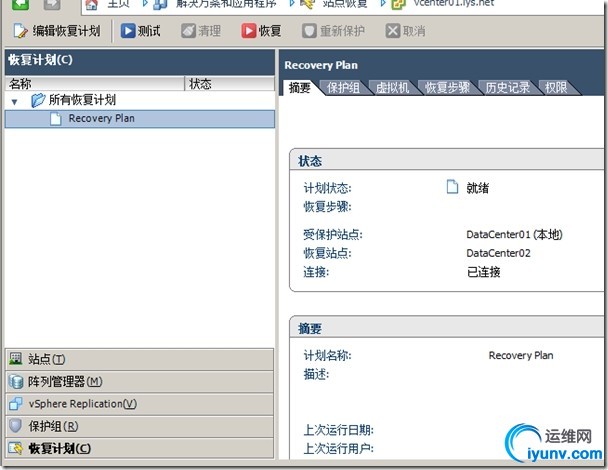Click the vSphere Replication icon

(x=16, y=404)
